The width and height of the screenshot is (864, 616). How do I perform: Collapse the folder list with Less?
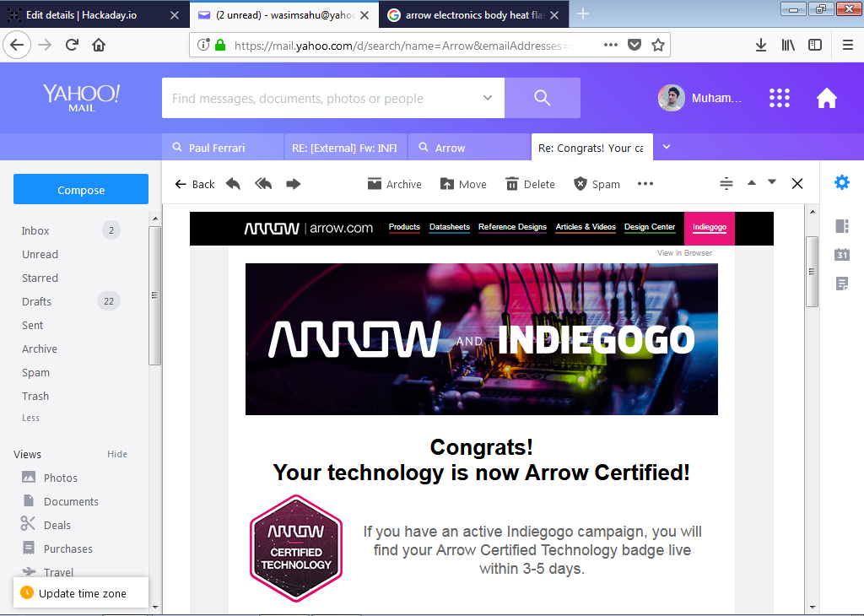click(x=31, y=418)
